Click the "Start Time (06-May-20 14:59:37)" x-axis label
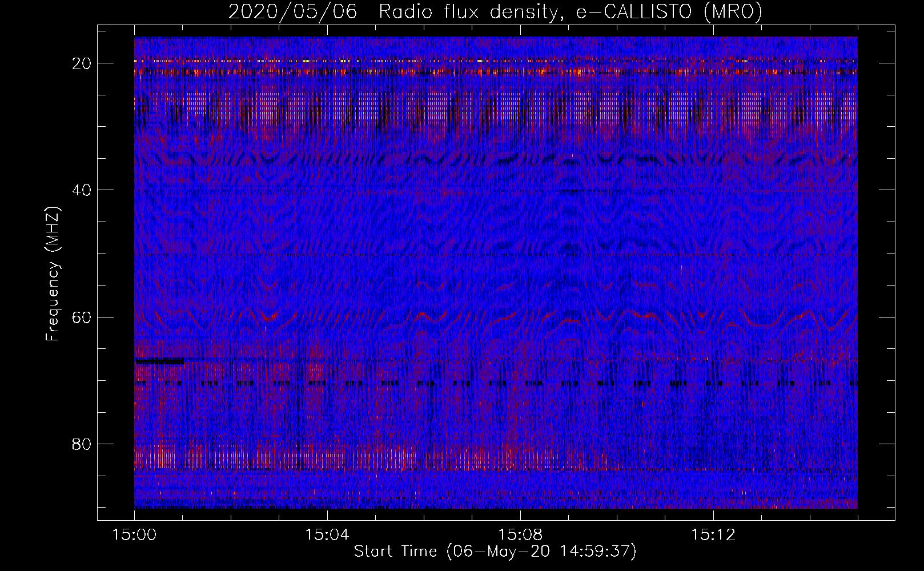The height and width of the screenshot is (571, 924). [x=495, y=552]
